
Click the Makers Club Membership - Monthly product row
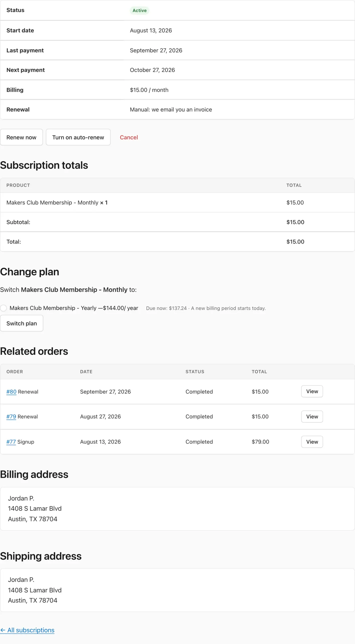point(177,203)
